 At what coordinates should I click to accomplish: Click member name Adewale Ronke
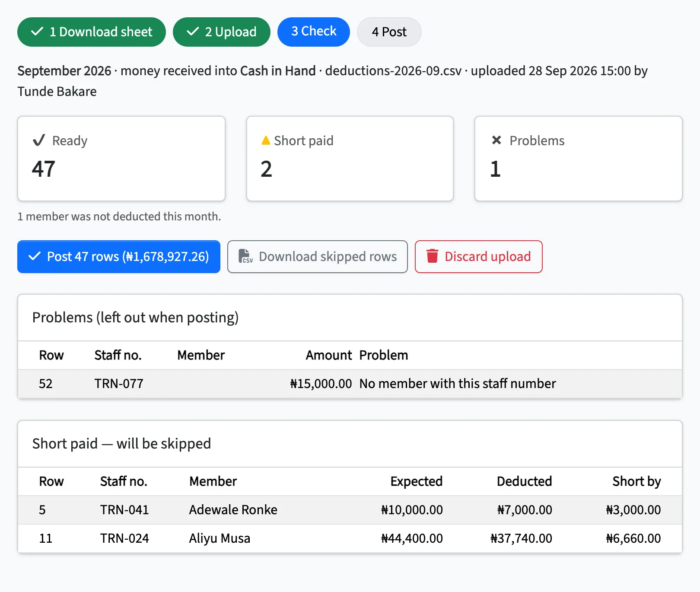(x=233, y=510)
